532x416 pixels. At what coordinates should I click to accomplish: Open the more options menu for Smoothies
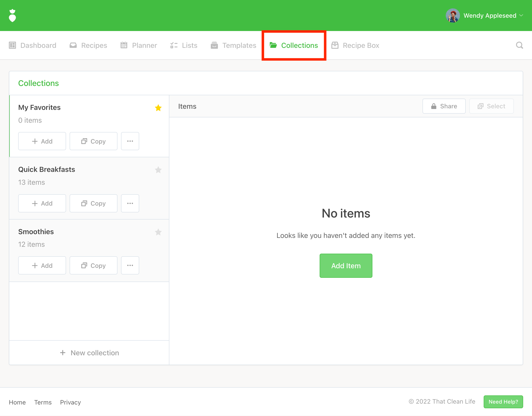click(x=130, y=265)
